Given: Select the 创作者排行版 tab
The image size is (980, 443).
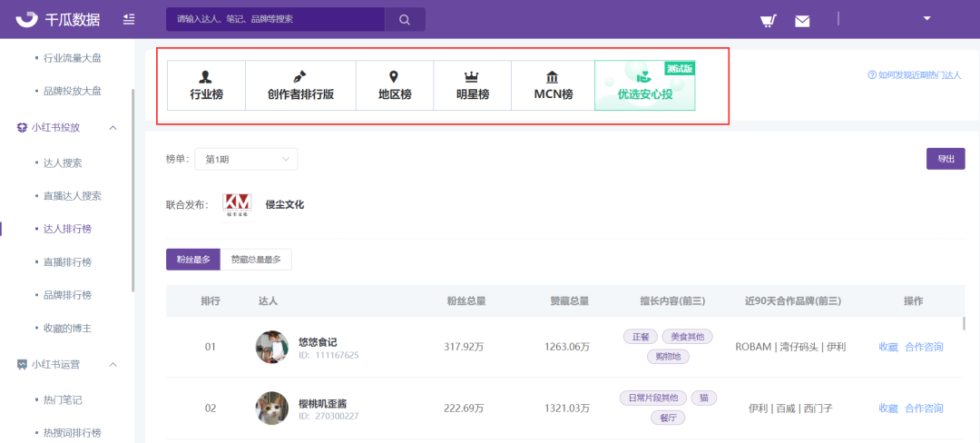Looking at the screenshot, I should click(300, 85).
